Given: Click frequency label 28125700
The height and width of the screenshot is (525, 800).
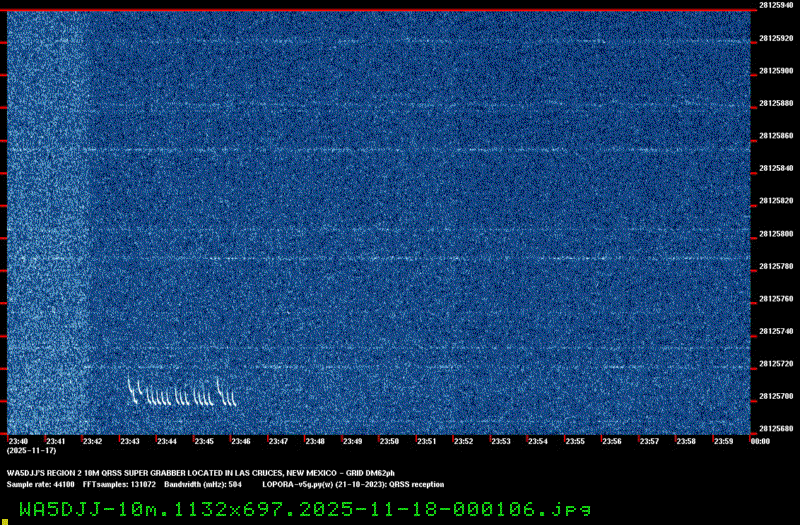Looking at the screenshot, I should coord(776,396).
